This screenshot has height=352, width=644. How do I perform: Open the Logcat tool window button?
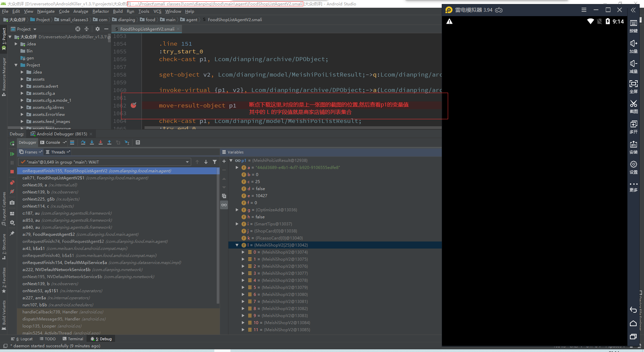tap(22, 339)
